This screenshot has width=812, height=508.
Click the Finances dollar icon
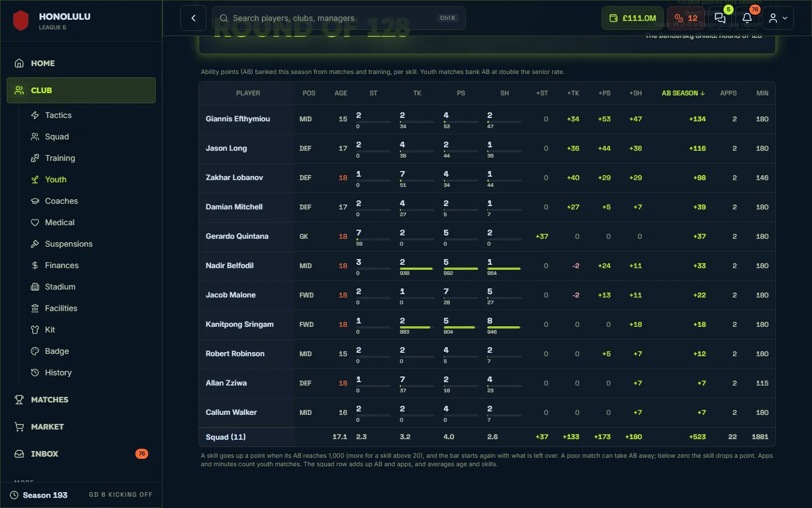click(x=35, y=265)
